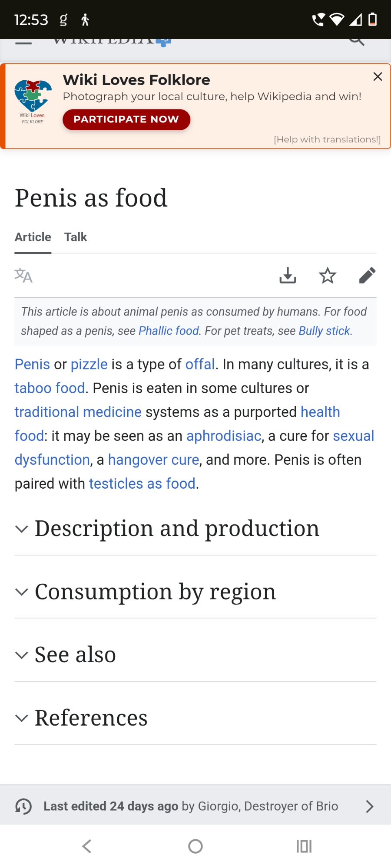Open the last edited history clock icon
391x868 pixels.
point(23,806)
